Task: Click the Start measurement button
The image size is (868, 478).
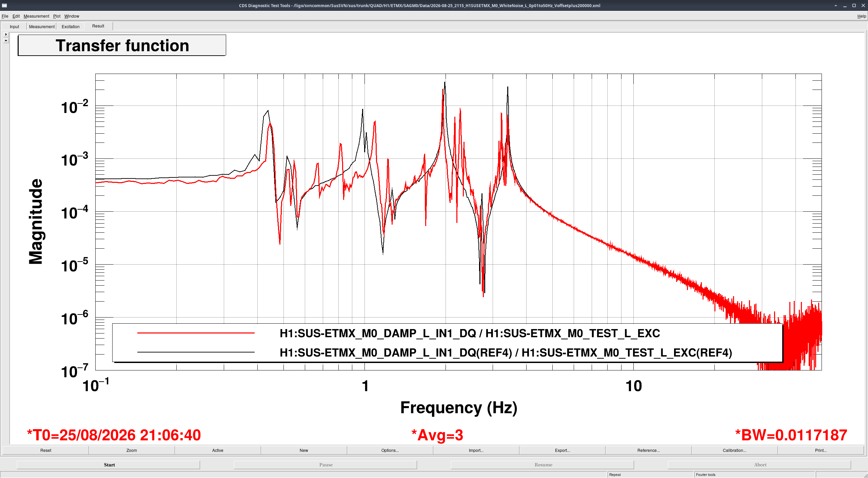Action: 108,465
